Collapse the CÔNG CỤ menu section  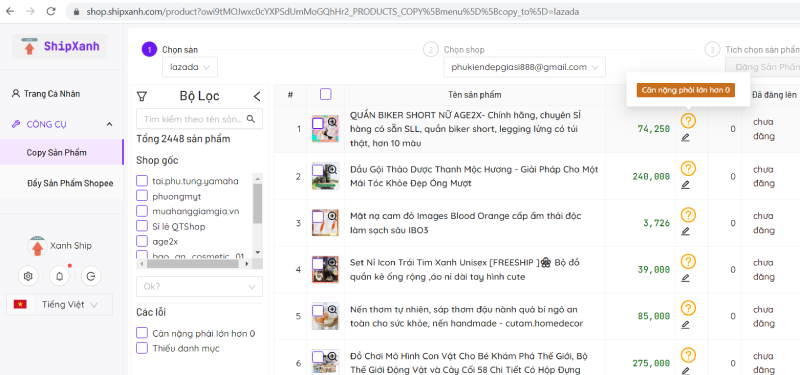click(x=61, y=124)
